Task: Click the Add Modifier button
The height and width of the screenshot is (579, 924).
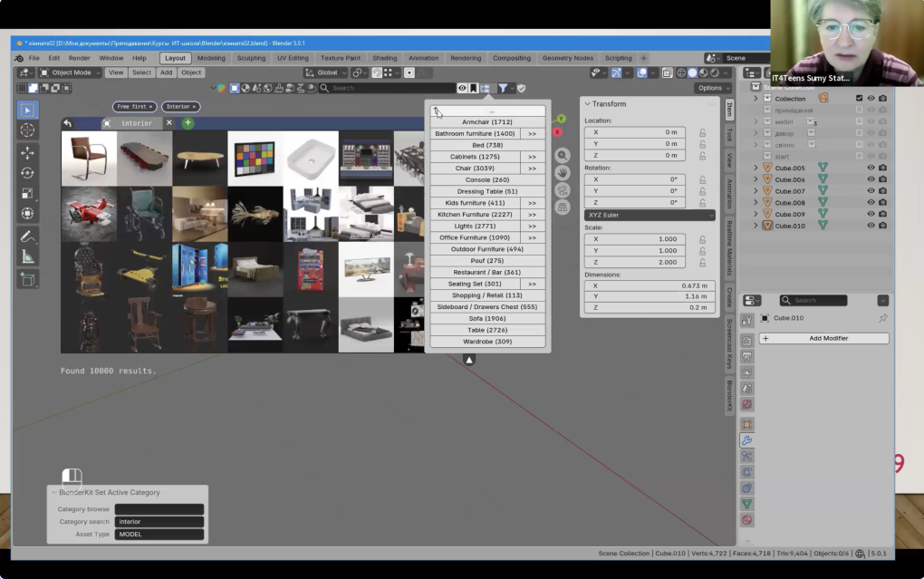Action: pyautogui.click(x=823, y=338)
